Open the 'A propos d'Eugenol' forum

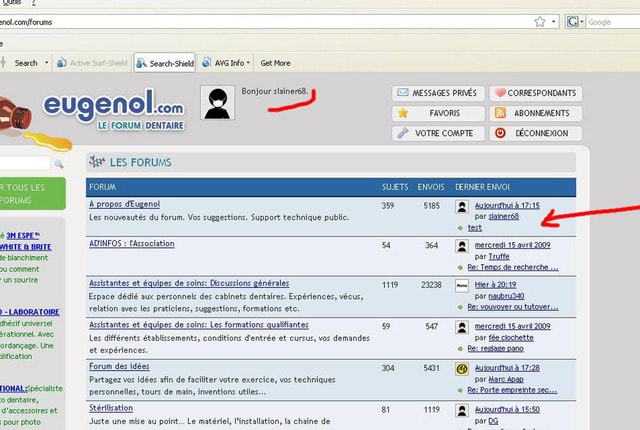[x=126, y=204]
